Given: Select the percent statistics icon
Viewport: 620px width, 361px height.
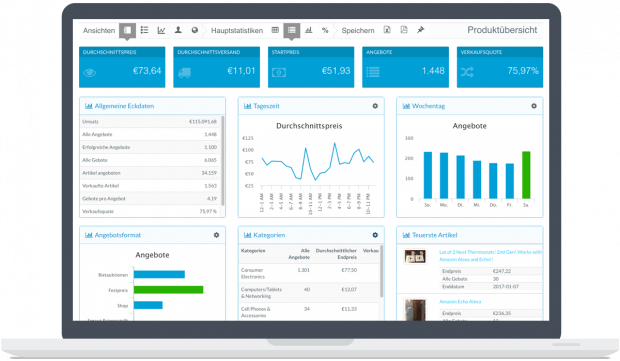Looking at the screenshot, I should pos(325,30).
